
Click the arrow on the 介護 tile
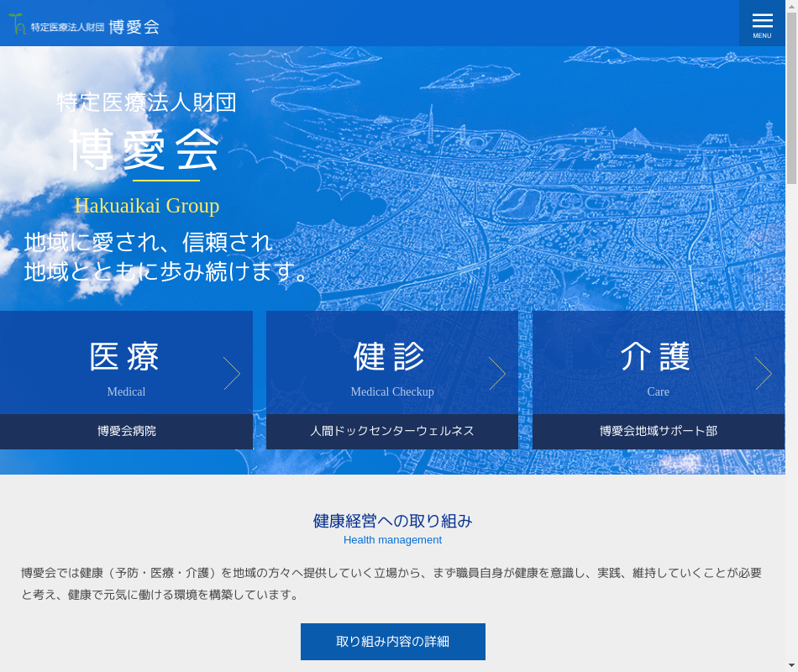coord(763,374)
